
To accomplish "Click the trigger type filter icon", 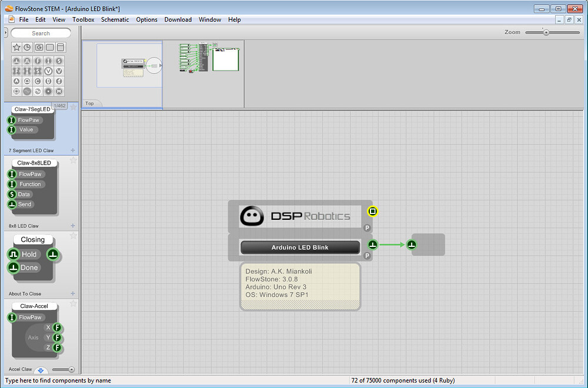I will click(16, 61).
